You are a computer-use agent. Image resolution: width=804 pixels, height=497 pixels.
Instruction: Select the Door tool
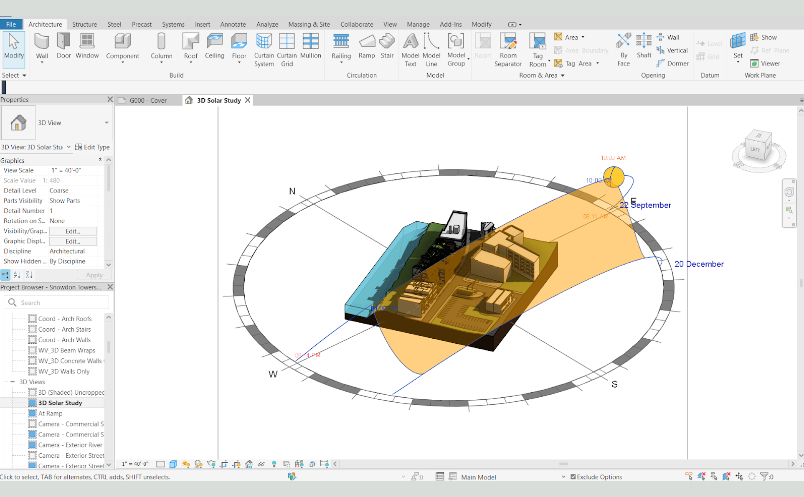(x=64, y=46)
